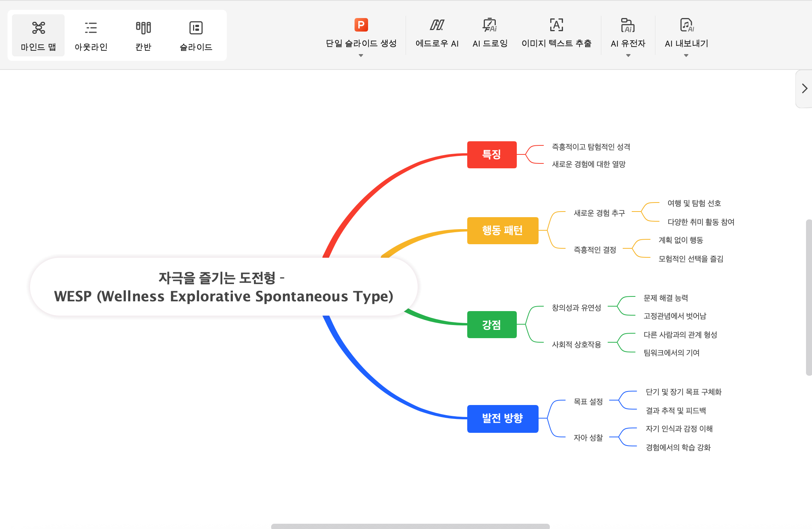The height and width of the screenshot is (529, 812).
Task: Click the 새로운 경험에 대한 열망 subtopic
Action: point(589,164)
